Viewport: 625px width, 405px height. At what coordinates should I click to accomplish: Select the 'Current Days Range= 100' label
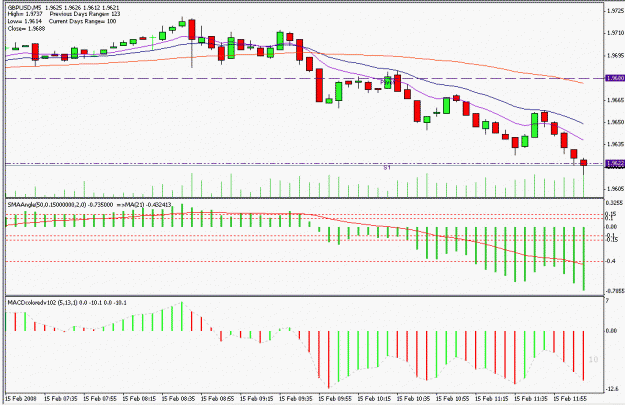coord(83,22)
